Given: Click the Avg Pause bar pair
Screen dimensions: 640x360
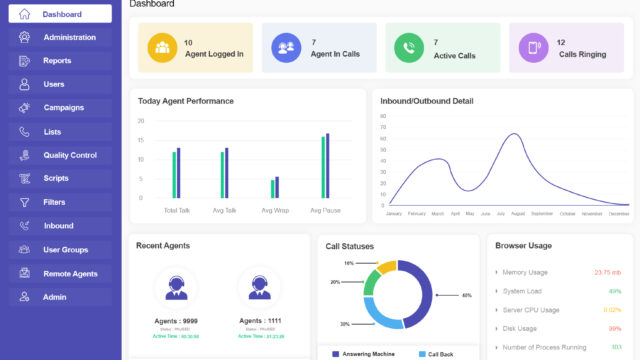Looking at the screenshot, I should [x=325, y=166].
